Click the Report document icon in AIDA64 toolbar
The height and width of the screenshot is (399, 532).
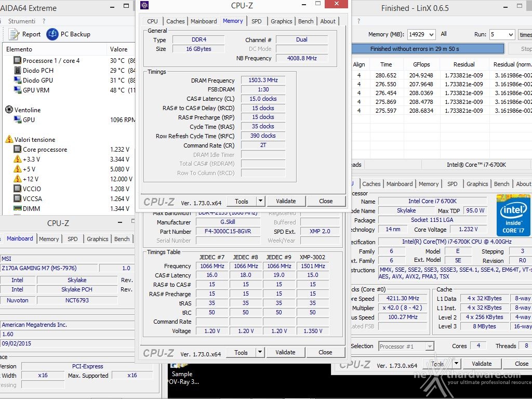point(14,34)
